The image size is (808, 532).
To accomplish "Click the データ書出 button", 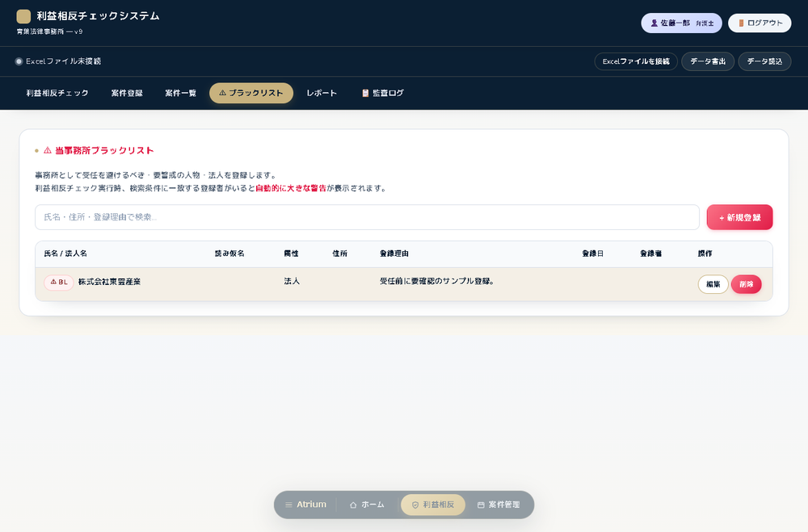I will [708, 61].
